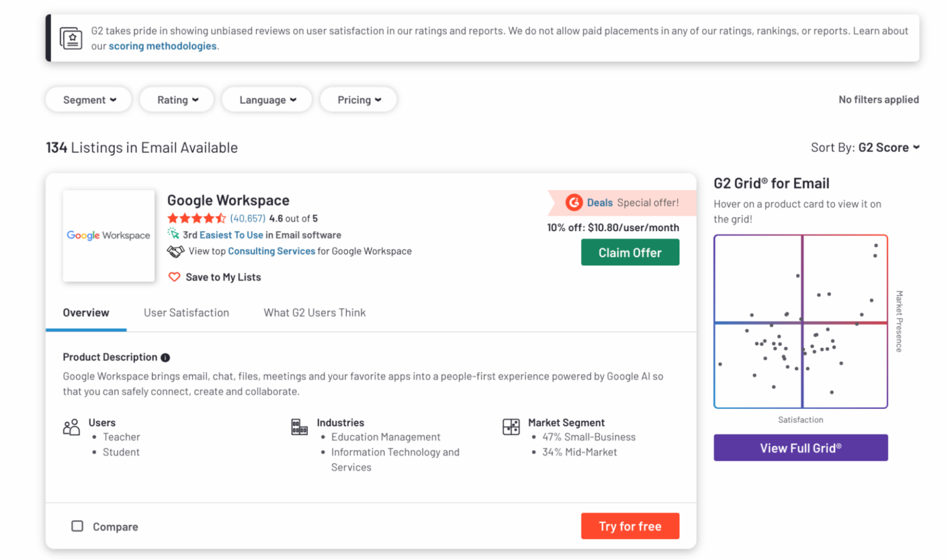The width and height of the screenshot is (948, 560).
Task: Open the scoring methodologies link
Action: point(162,46)
